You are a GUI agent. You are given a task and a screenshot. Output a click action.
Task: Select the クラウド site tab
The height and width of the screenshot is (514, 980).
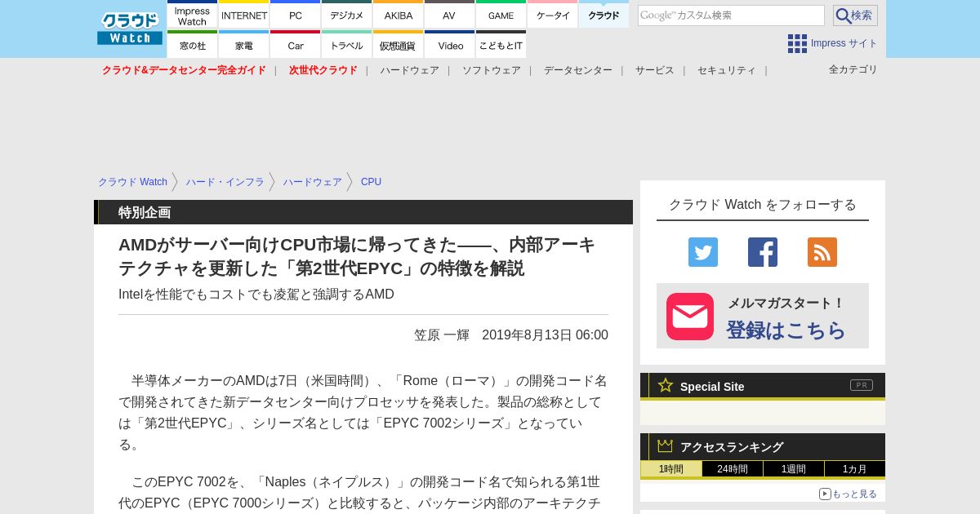pos(604,15)
